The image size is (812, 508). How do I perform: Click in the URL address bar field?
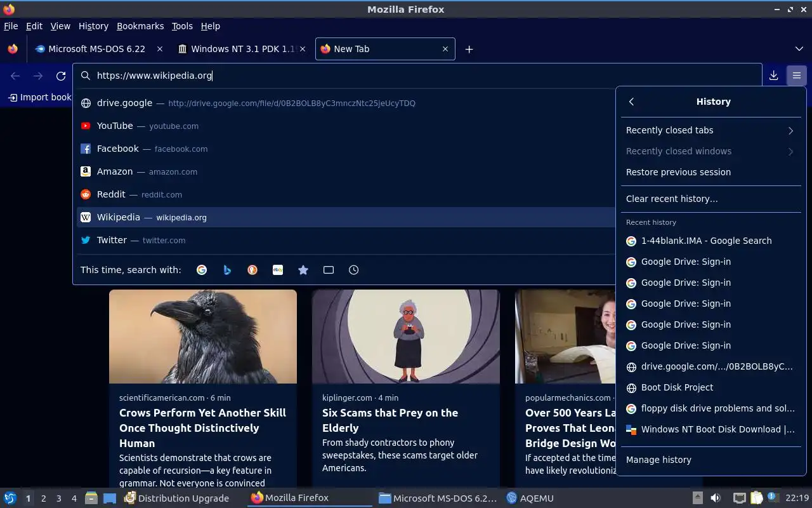(417, 76)
